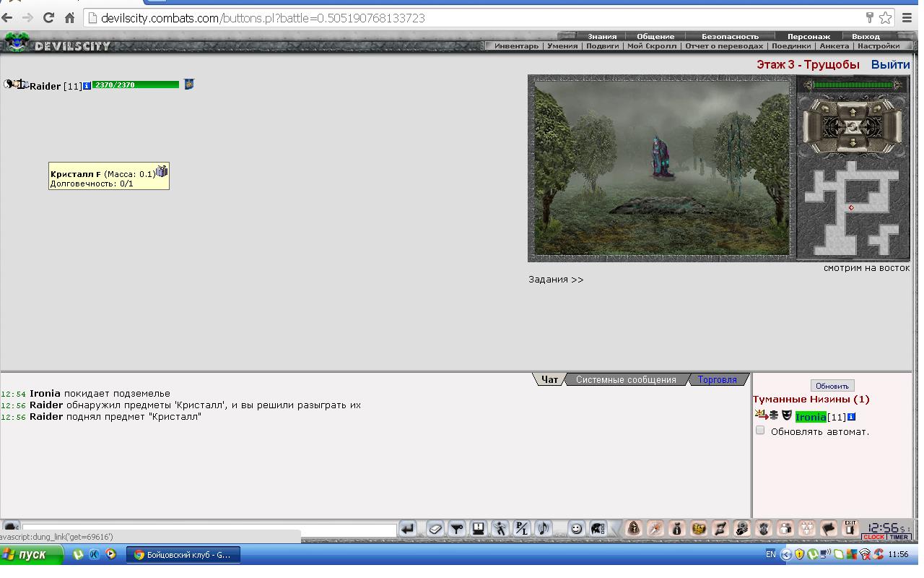Click the 'Выйти' link to leave dungeon

pyautogui.click(x=890, y=64)
